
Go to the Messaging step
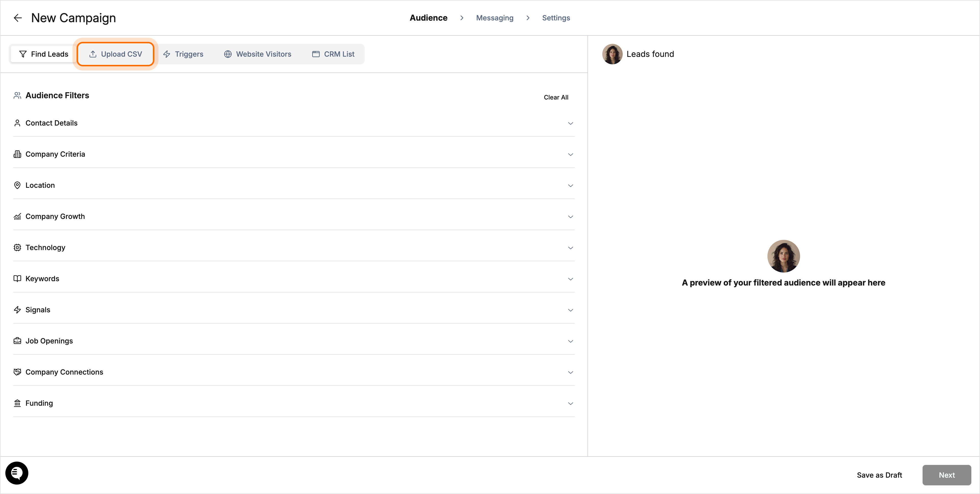click(x=495, y=18)
